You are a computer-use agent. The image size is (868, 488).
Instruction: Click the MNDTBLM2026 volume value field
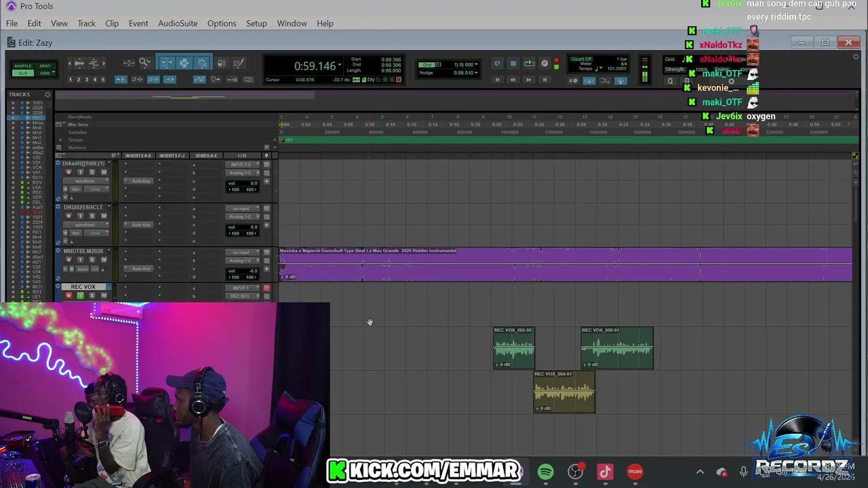[x=242, y=271]
